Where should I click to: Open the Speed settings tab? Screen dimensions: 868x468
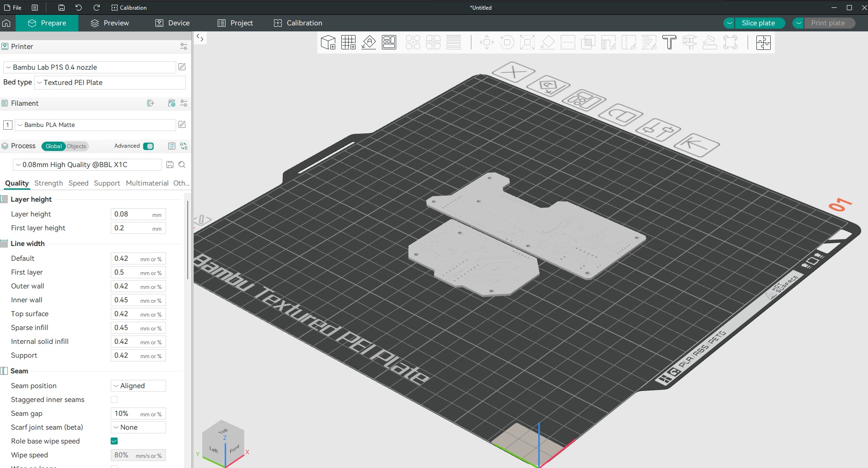click(78, 183)
